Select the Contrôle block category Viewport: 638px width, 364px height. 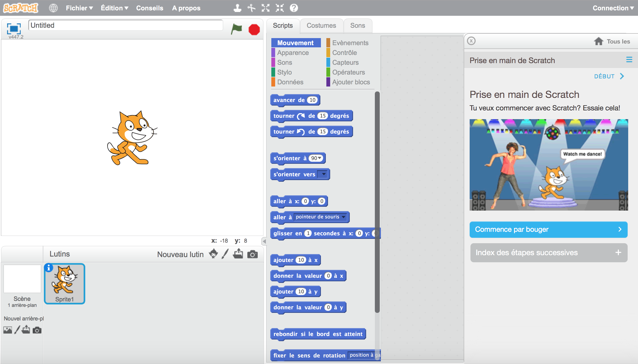pyautogui.click(x=344, y=53)
